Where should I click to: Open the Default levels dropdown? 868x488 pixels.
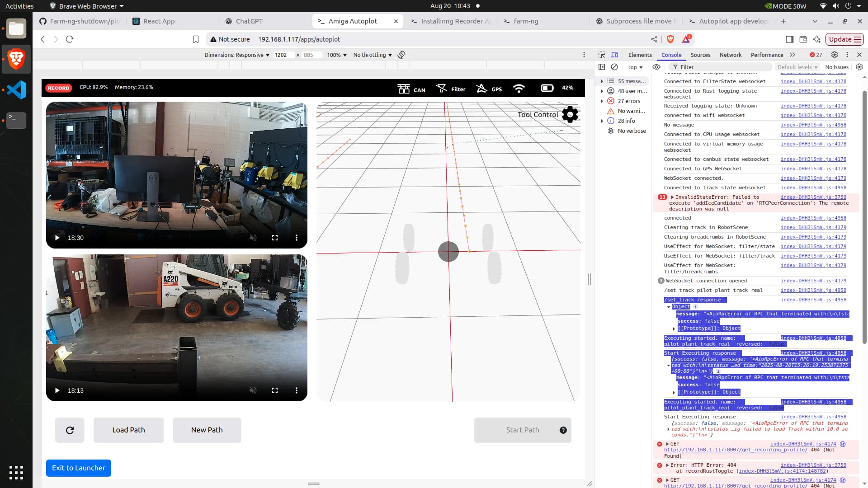pos(797,67)
